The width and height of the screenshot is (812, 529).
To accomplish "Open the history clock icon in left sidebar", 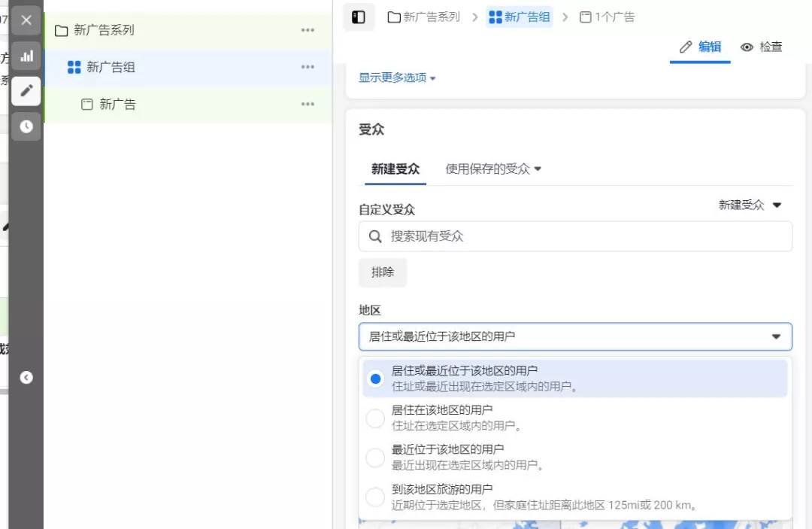I will click(x=26, y=126).
